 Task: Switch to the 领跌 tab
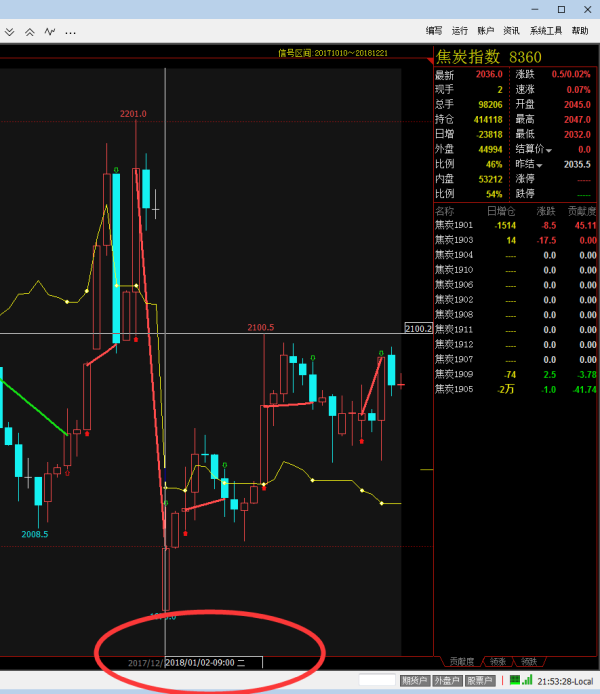click(x=529, y=662)
